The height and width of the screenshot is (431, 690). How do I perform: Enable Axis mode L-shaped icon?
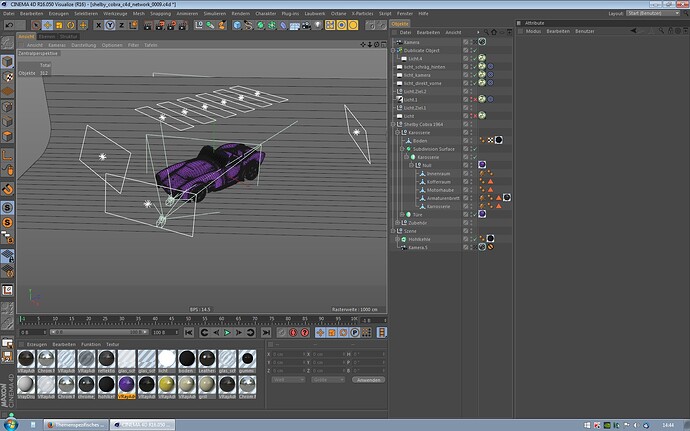[7, 155]
